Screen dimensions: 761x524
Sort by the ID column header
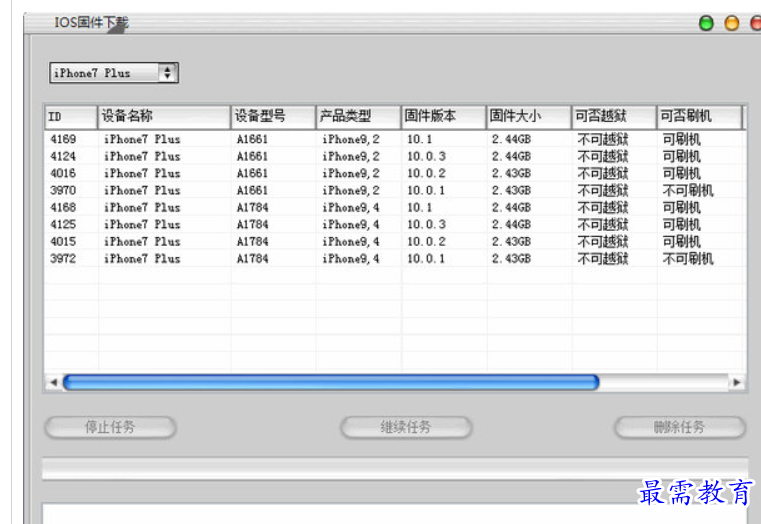(71, 117)
